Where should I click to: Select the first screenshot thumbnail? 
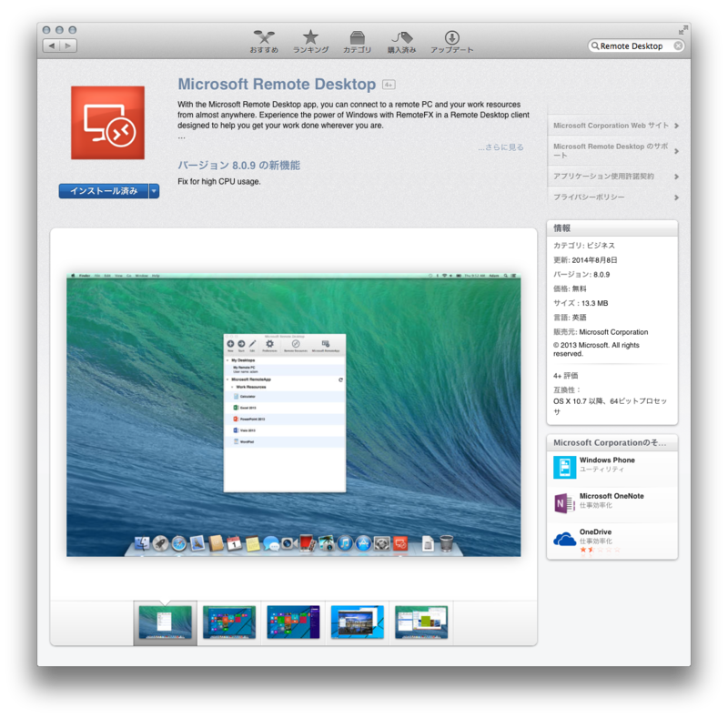(x=166, y=622)
